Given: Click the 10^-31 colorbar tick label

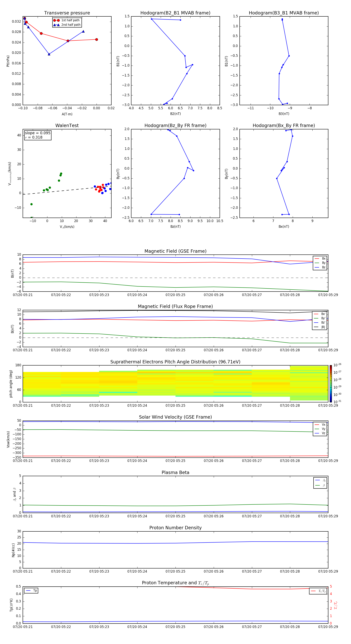Looking at the screenshot, I should point(337,402).
